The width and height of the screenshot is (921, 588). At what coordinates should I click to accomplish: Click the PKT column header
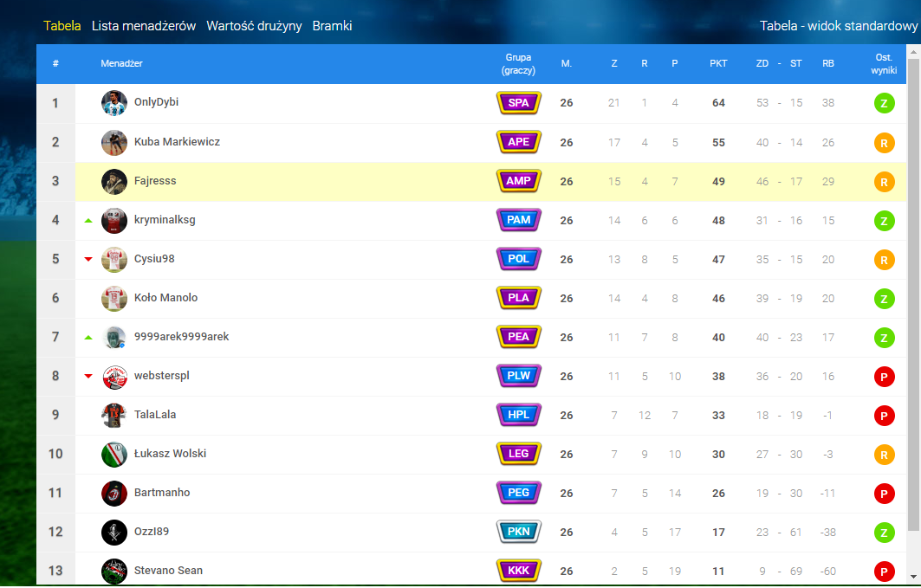coord(718,63)
